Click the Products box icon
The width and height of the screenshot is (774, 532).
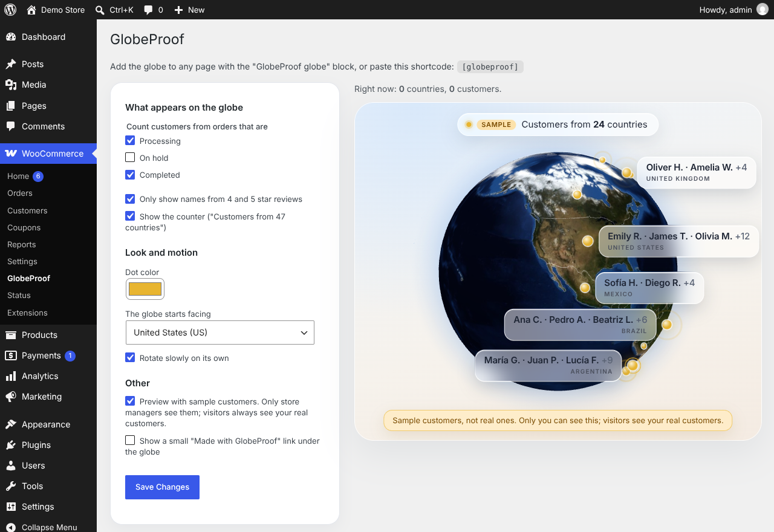coord(11,335)
